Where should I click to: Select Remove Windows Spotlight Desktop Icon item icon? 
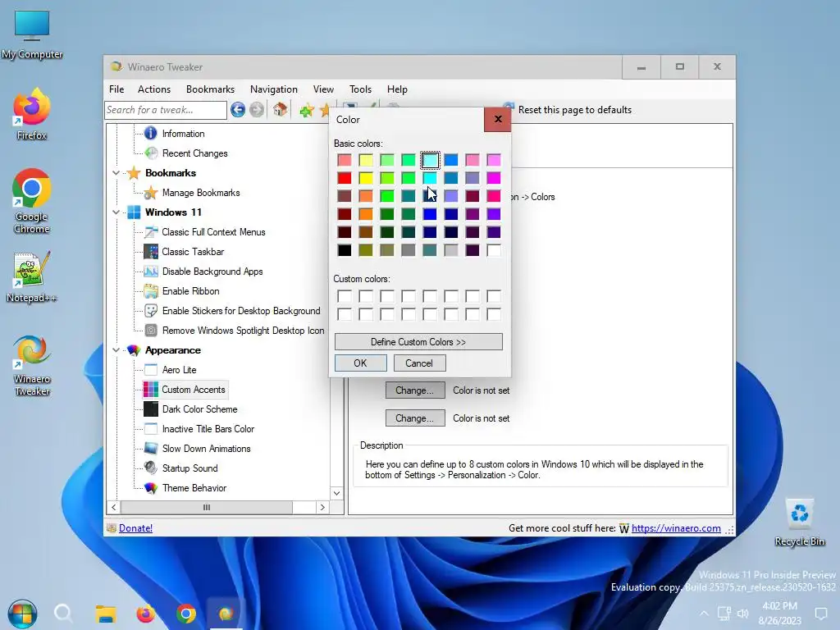(151, 331)
